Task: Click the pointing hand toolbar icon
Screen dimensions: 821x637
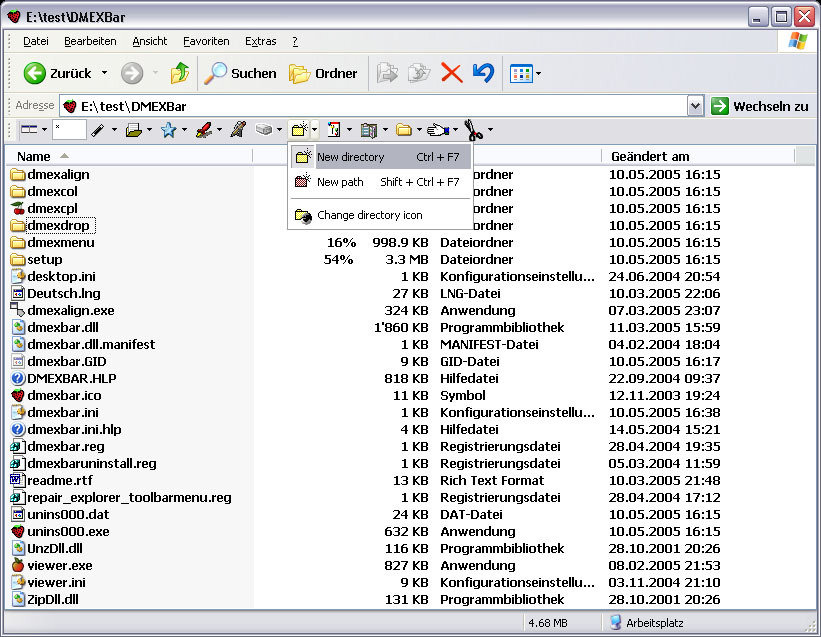Action: tap(438, 130)
